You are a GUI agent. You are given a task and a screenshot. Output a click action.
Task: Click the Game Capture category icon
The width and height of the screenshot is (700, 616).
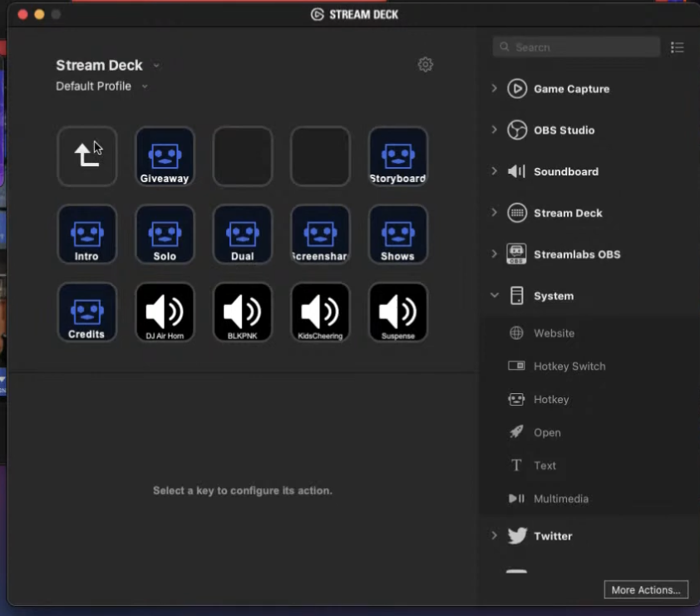[517, 88]
